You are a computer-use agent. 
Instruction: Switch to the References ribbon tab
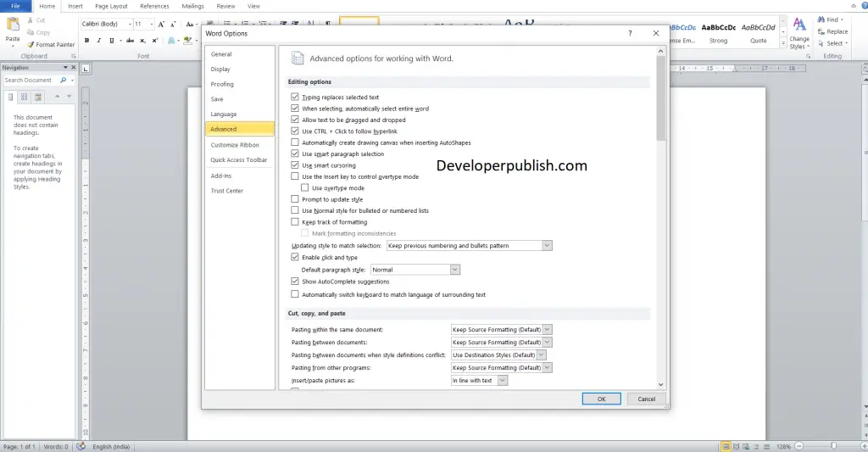click(154, 6)
